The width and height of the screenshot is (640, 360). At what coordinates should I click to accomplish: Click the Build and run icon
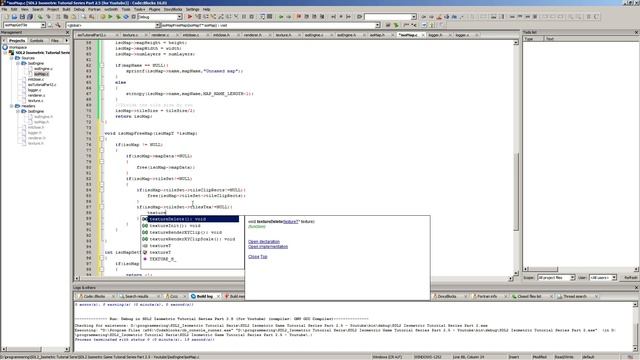(x=118, y=17)
